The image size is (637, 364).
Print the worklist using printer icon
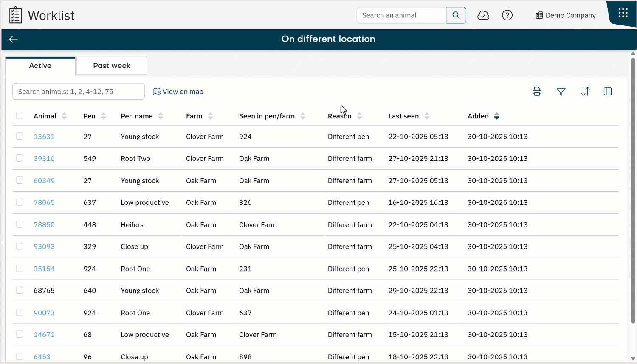click(537, 92)
